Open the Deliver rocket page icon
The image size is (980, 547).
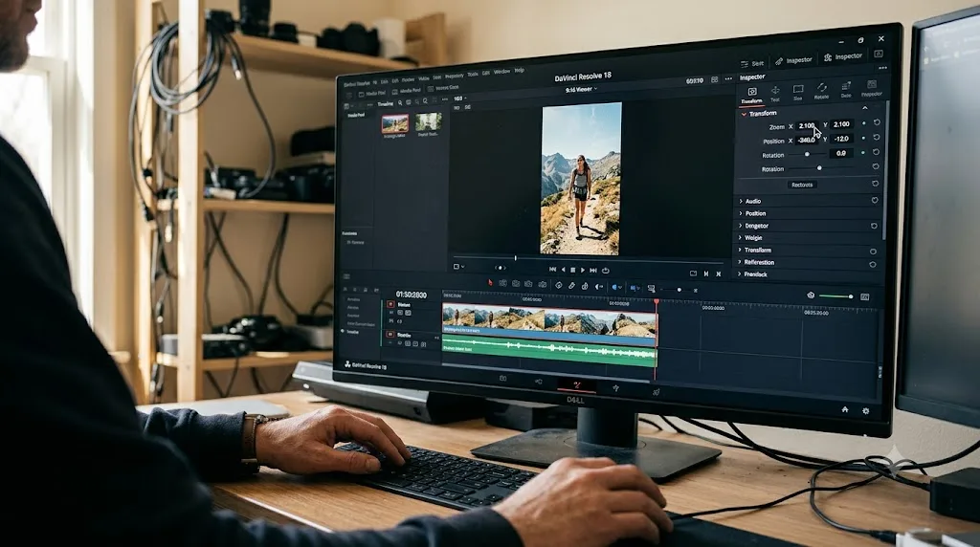point(656,392)
